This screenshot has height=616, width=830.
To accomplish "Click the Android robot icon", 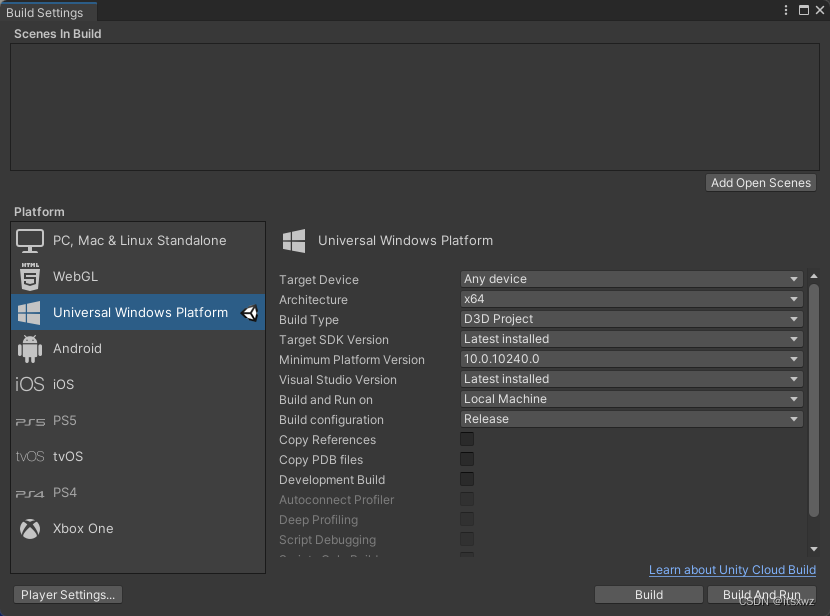I will point(30,349).
